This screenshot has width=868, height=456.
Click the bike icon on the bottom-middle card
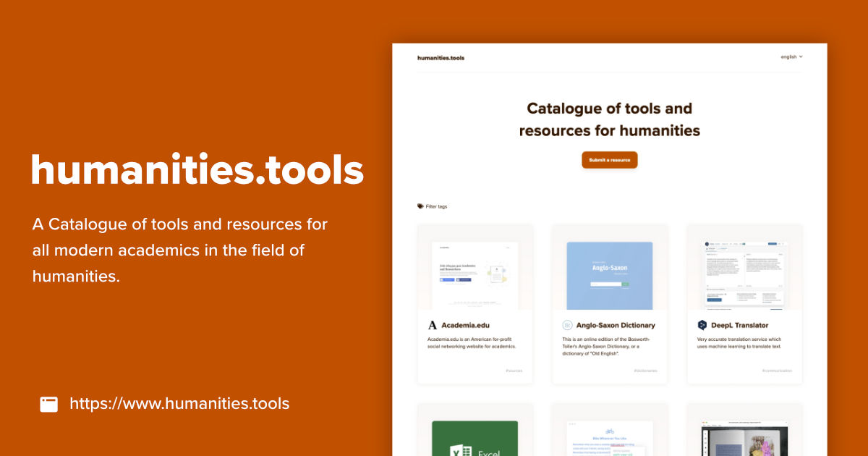click(610, 430)
